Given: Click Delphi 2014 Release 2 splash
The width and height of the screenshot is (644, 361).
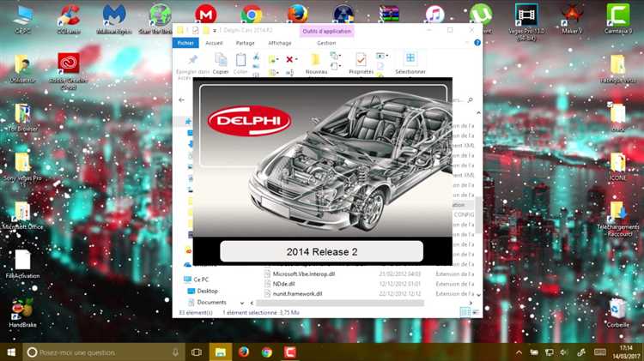Looking at the screenshot, I should [322, 171].
